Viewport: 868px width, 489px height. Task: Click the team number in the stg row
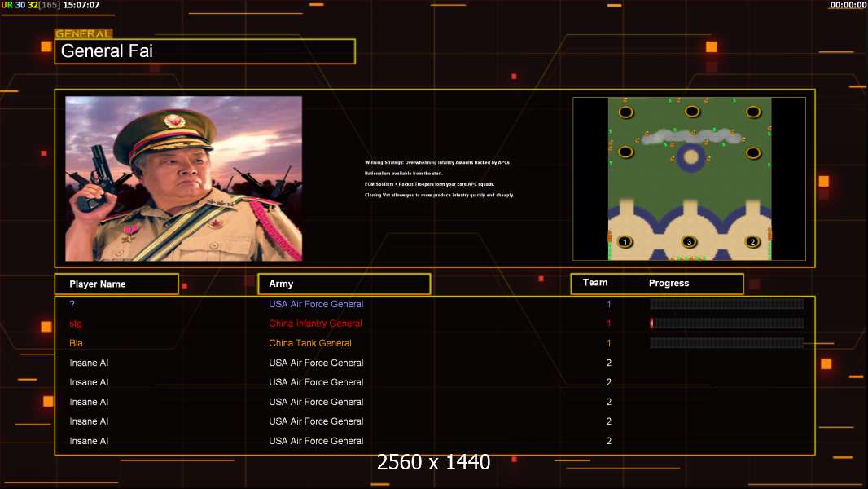[x=609, y=324]
